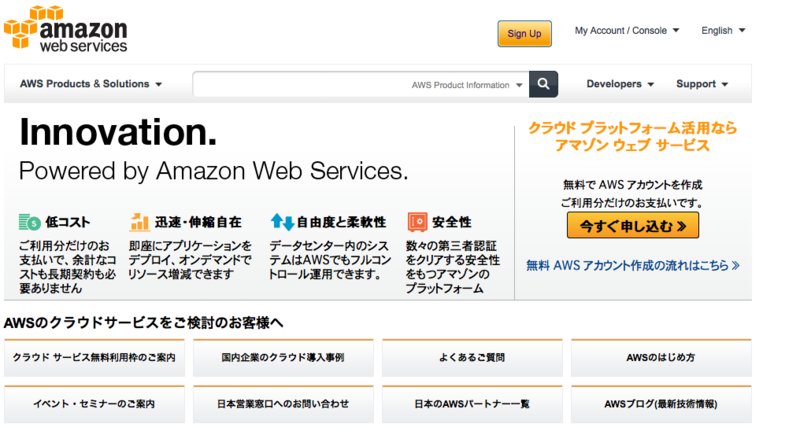The width and height of the screenshot is (800, 435).
Task: Go to AWSブログ(最新技術情報) tile
Action: point(661,405)
